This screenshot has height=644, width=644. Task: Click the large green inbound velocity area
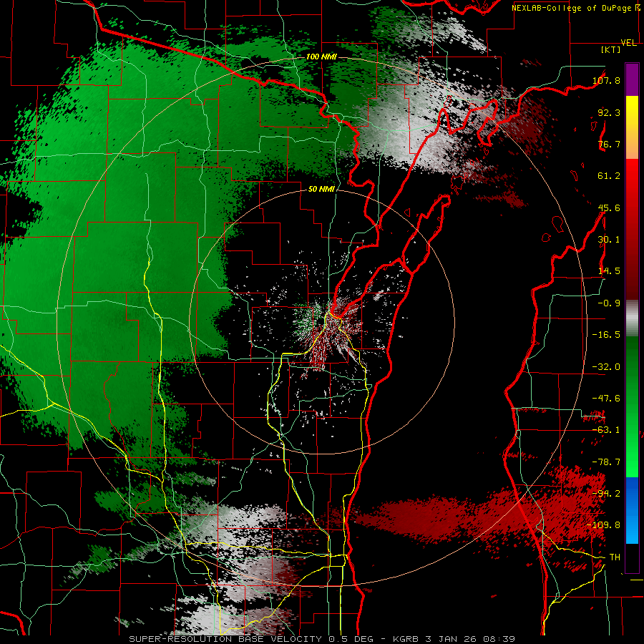[123, 246]
